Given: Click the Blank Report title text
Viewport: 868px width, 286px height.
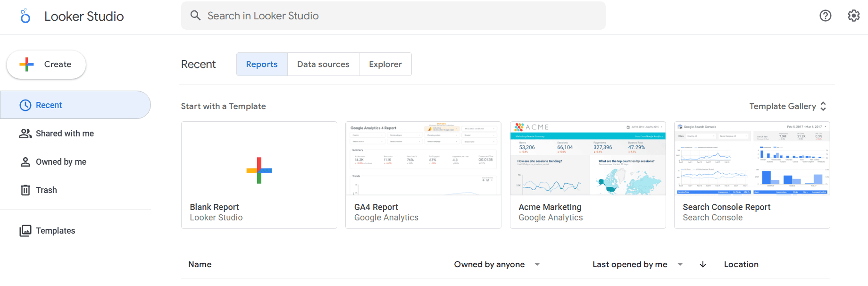Looking at the screenshot, I should (x=214, y=207).
